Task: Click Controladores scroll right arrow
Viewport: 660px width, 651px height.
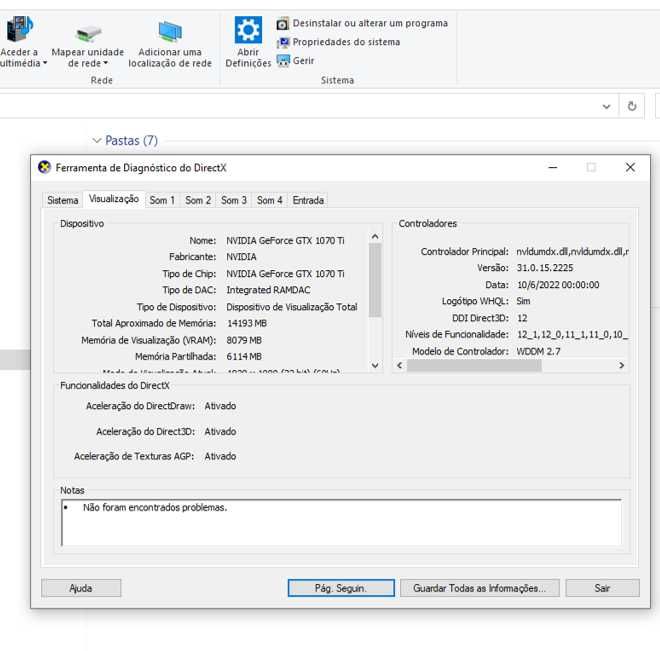Action: click(622, 365)
